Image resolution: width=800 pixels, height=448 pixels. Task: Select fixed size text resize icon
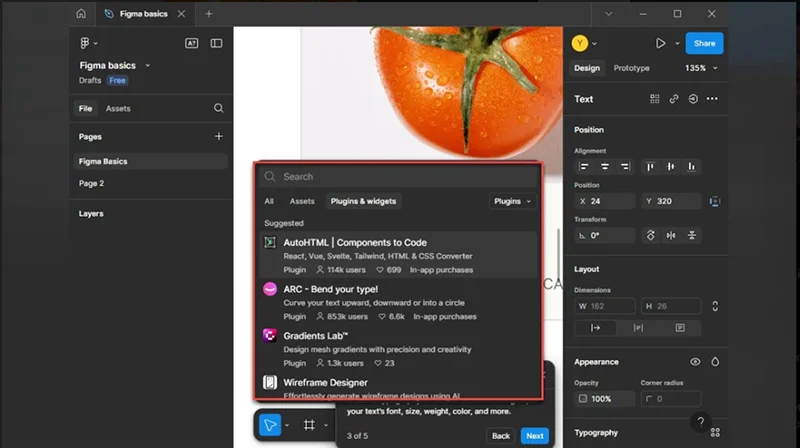point(680,328)
